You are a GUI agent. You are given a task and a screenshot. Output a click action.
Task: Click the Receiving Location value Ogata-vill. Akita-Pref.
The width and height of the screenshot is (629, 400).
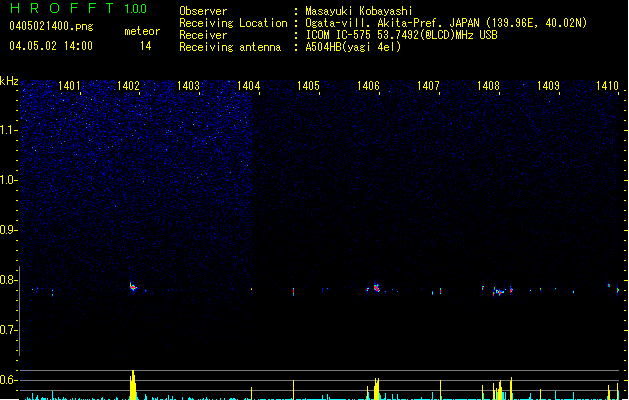[375, 23]
